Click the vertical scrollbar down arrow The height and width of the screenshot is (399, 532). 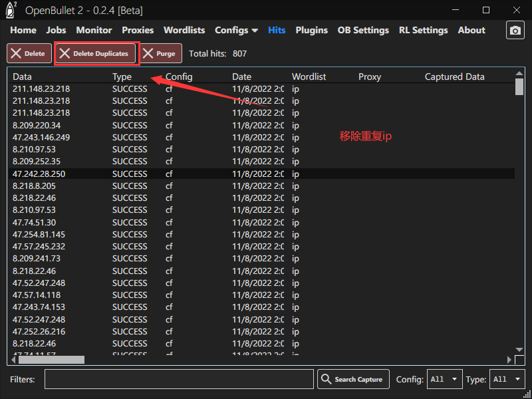point(519,350)
